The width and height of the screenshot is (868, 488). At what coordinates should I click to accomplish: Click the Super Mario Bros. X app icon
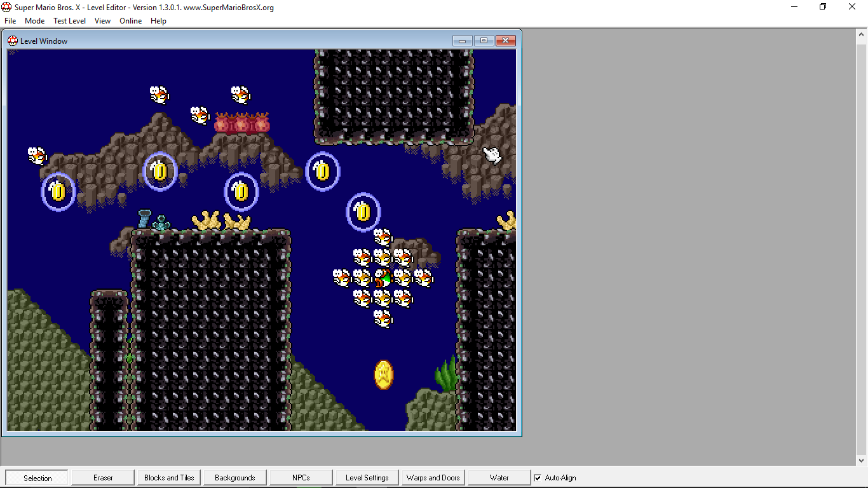7,8
